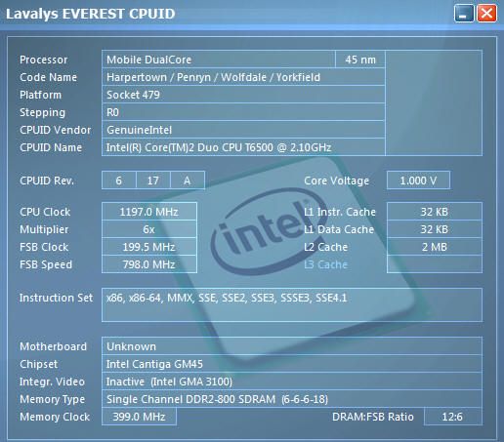
Task: Click the Socket 479 platform field
Action: click(x=243, y=95)
